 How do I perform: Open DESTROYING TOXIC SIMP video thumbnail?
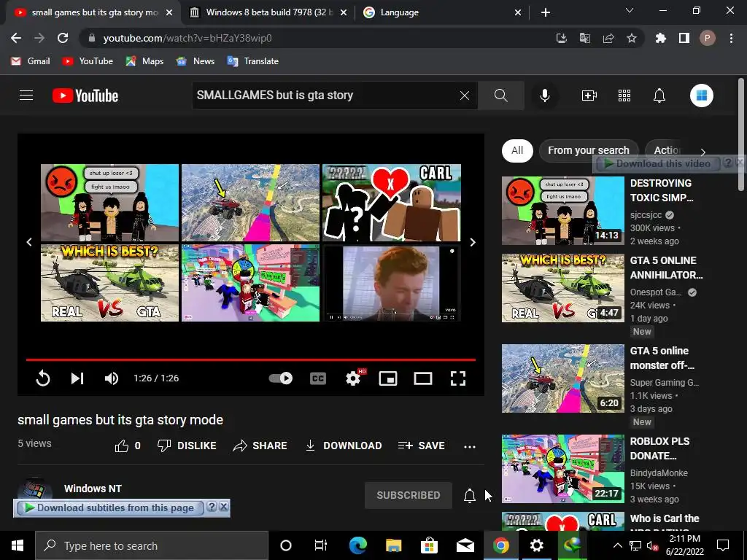coord(563,211)
